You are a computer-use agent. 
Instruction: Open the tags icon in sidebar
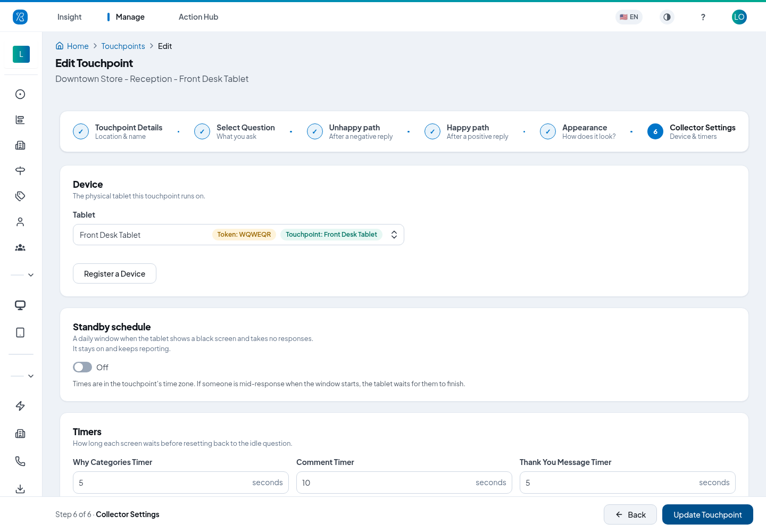(x=20, y=196)
